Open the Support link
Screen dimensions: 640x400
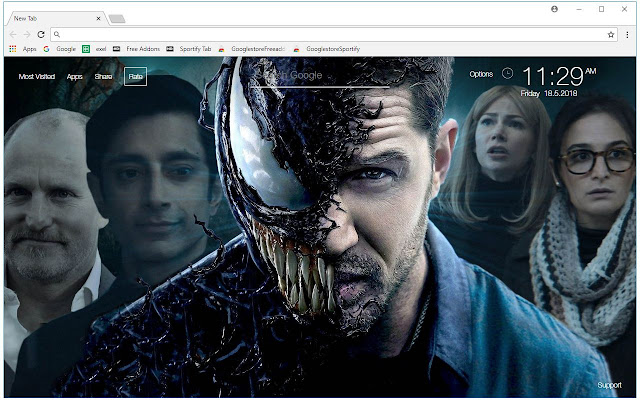click(x=609, y=385)
